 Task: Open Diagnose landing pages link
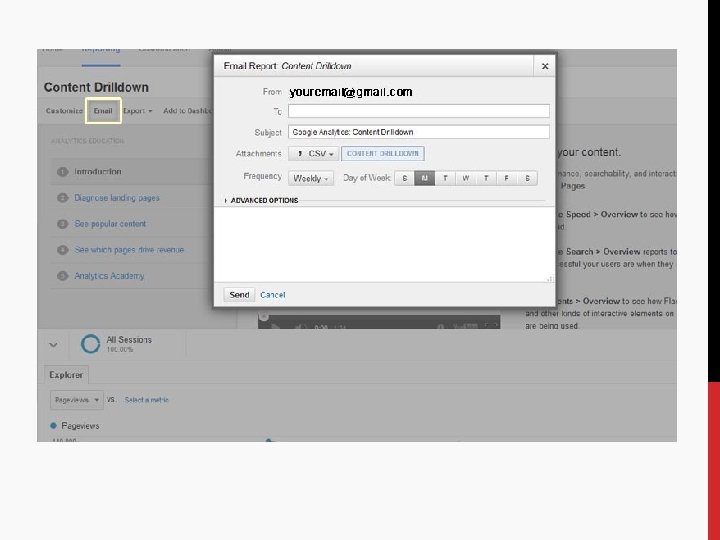point(117,198)
